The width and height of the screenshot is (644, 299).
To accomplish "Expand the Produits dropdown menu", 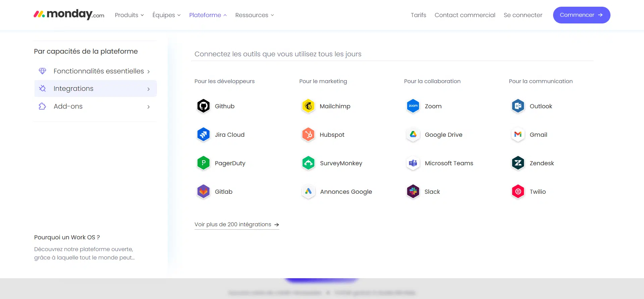I will [x=129, y=15].
